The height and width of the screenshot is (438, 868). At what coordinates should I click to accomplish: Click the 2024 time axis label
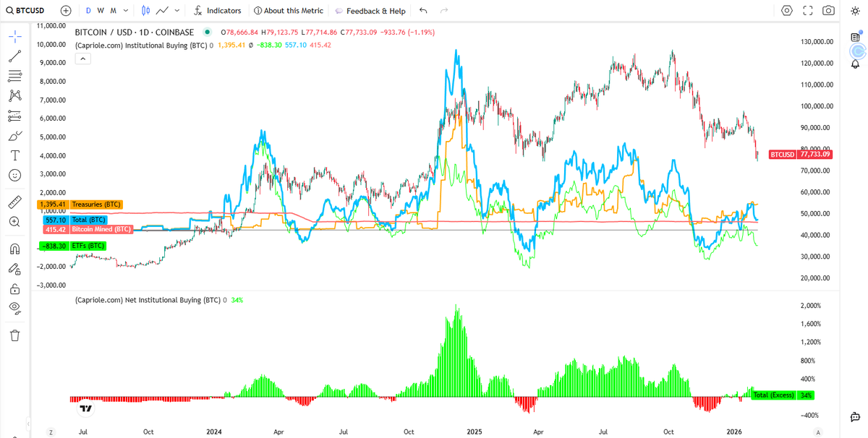coord(214,431)
